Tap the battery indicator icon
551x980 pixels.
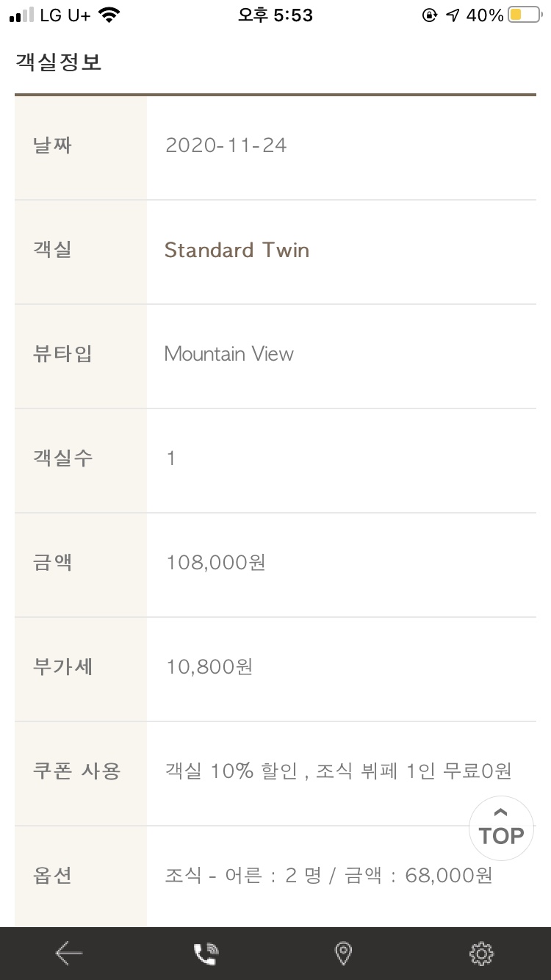pos(525,15)
